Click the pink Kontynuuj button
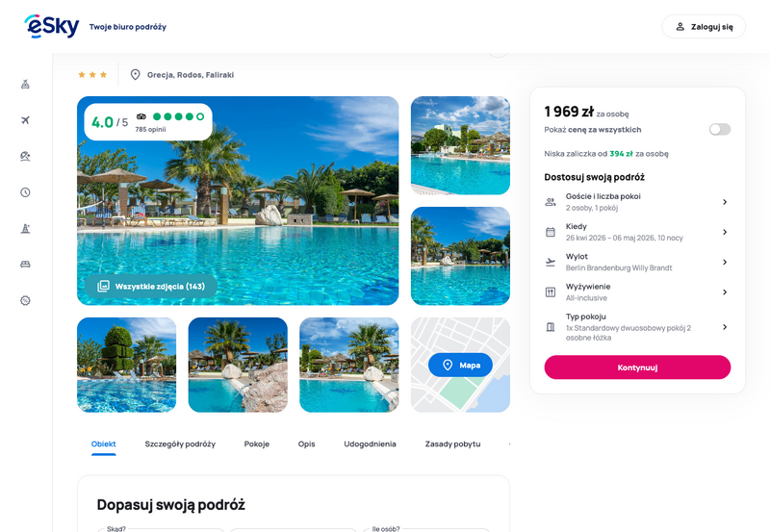Viewport: 770px width, 532px height. (637, 367)
